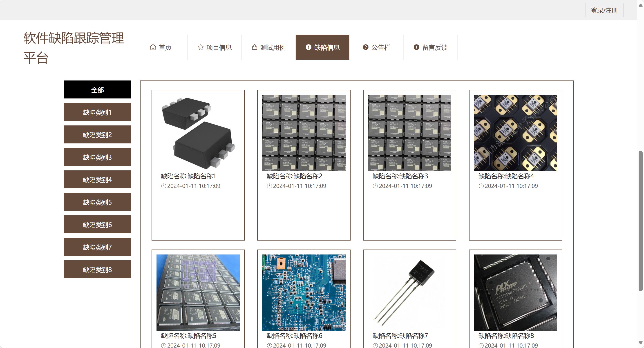
Task: Click the exclamation icon beside 缺陷信息
Action: pyautogui.click(x=309, y=47)
